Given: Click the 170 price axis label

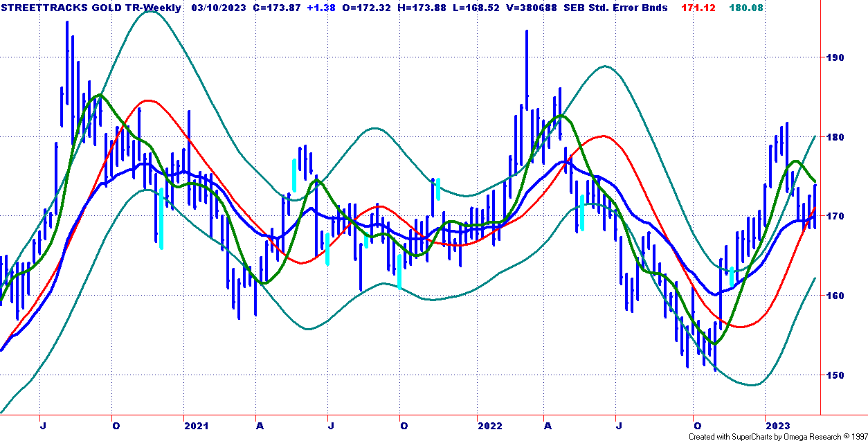Looking at the screenshot, I should (835, 216).
